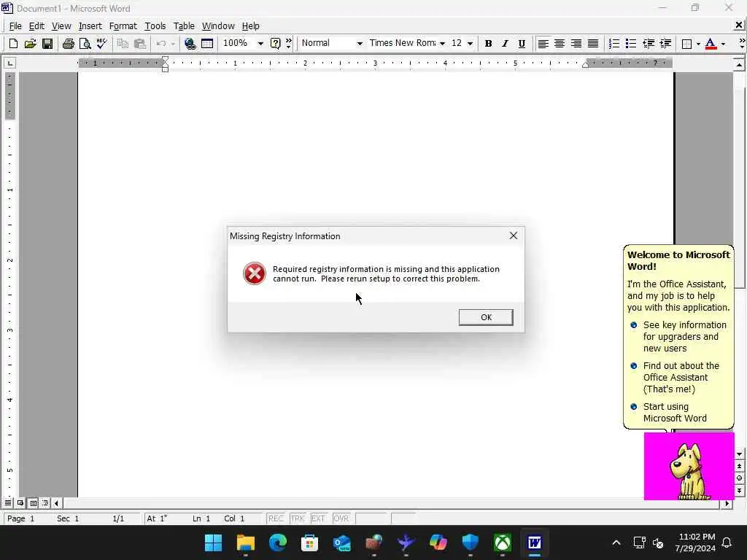Click OK in Missing Registry Information dialog
The height and width of the screenshot is (560, 747).
(486, 317)
